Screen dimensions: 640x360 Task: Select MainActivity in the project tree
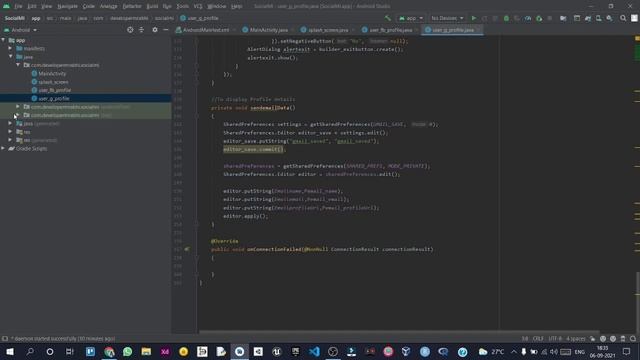point(52,73)
